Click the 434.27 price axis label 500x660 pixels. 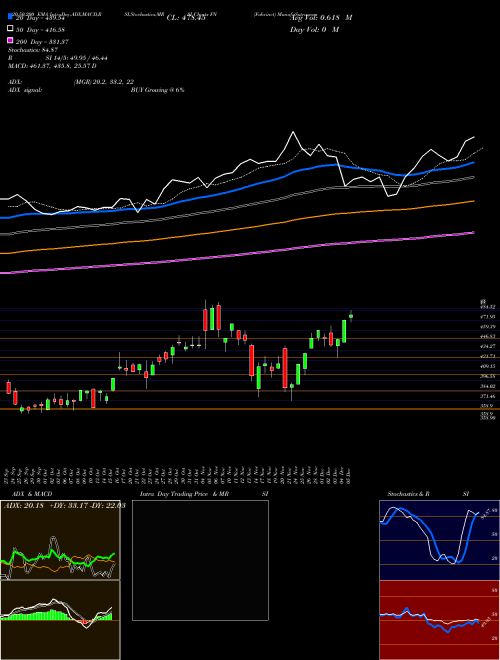tap(487, 346)
